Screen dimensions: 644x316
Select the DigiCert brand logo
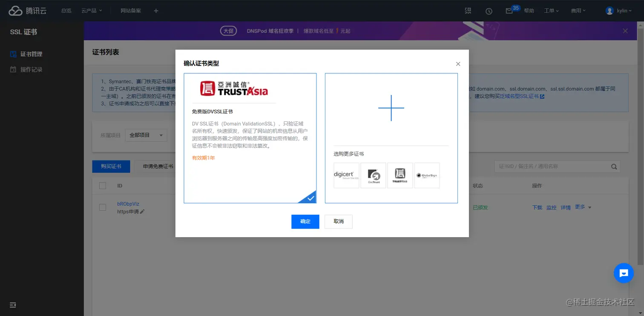[346, 175]
